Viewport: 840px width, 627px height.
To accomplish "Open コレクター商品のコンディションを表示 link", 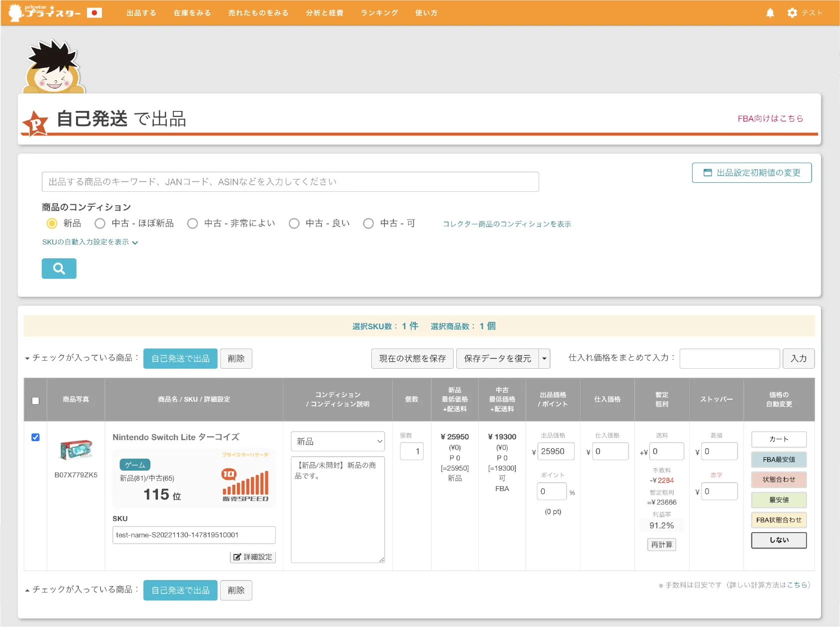I will [507, 224].
